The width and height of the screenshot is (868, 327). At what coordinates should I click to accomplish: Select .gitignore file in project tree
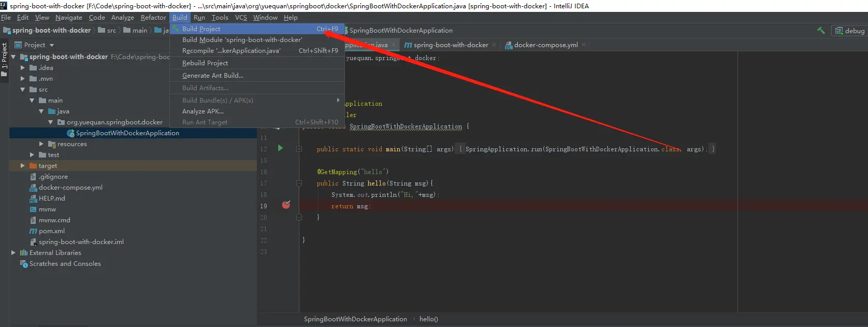coord(53,177)
